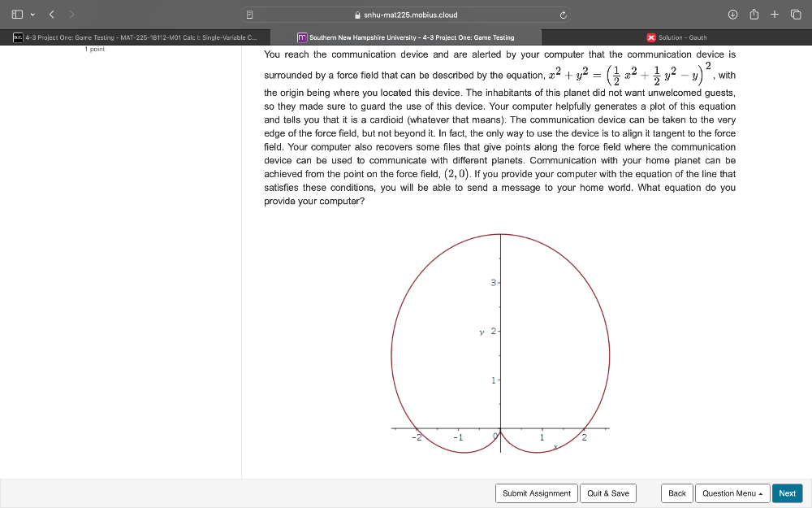Click the Back button
The height and width of the screenshot is (508, 812).
(676, 493)
